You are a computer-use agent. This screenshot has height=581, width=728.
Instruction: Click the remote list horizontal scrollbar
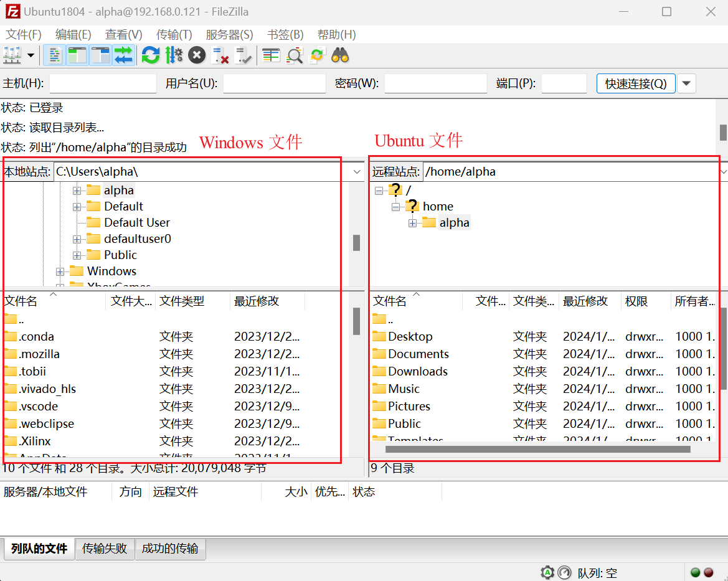tap(537, 449)
